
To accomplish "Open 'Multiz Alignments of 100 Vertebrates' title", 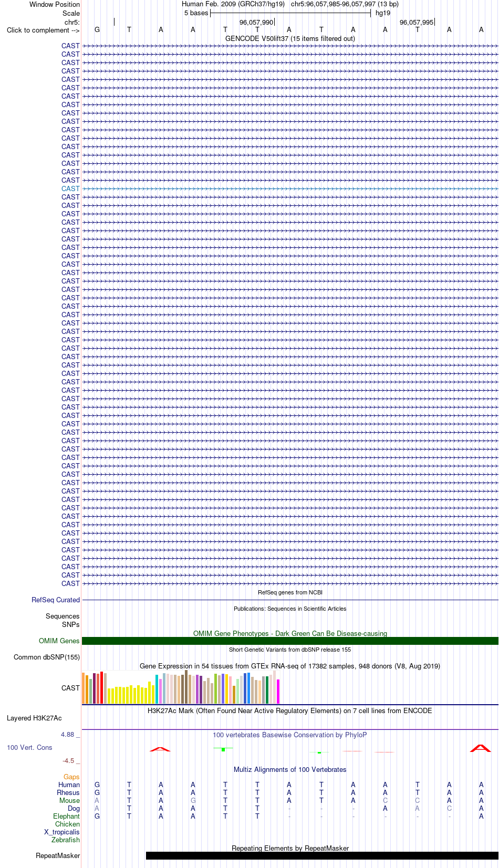I will tap(290, 769).
